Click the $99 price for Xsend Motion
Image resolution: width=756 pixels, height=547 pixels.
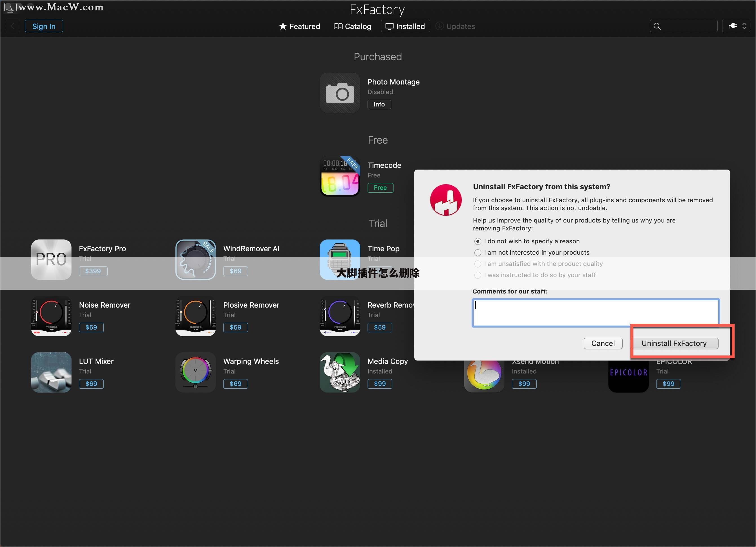(x=524, y=384)
